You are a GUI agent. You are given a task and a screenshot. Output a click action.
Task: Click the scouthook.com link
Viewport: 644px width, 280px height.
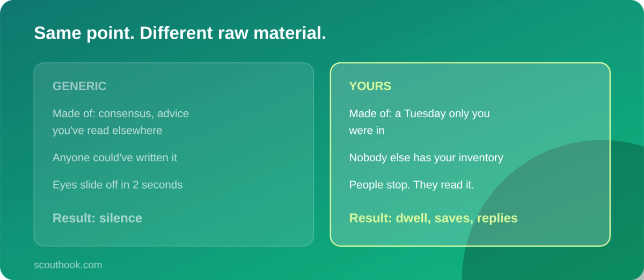(68, 265)
